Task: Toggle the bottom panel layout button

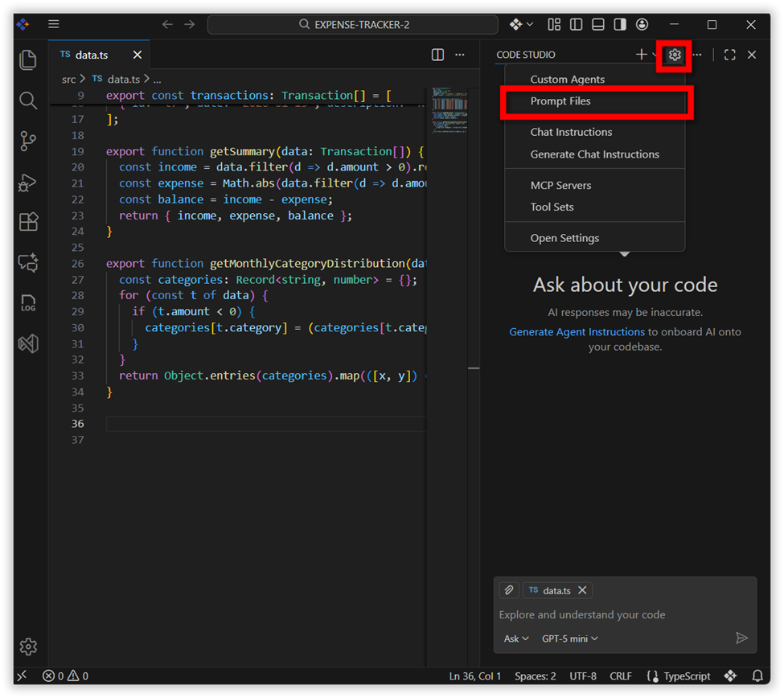Action: point(597,25)
